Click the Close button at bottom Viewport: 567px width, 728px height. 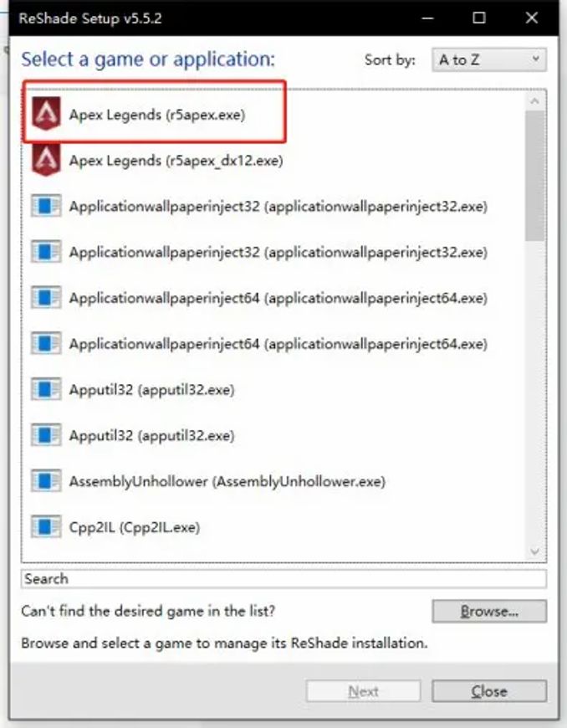point(489,691)
